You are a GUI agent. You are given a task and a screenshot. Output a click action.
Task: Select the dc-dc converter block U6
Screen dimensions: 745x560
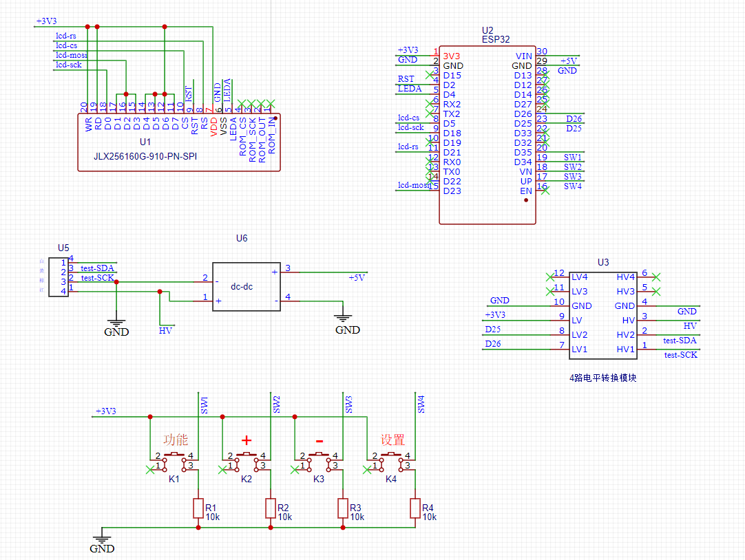(246, 287)
